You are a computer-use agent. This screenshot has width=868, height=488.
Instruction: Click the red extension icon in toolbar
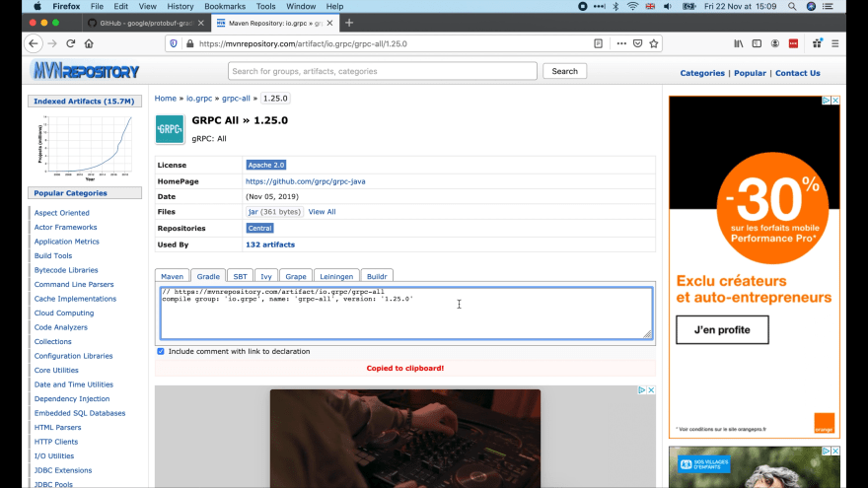point(793,43)
